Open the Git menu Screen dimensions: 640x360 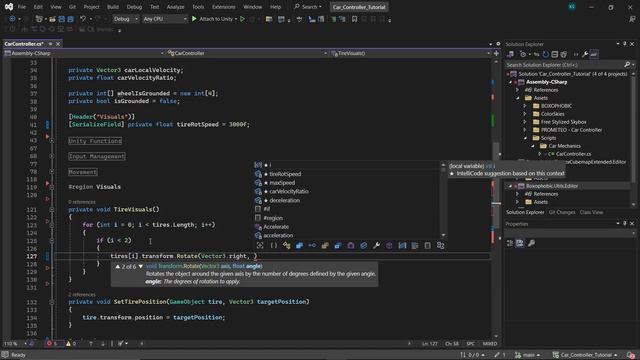pyautogui.click(x=72, y=7)
